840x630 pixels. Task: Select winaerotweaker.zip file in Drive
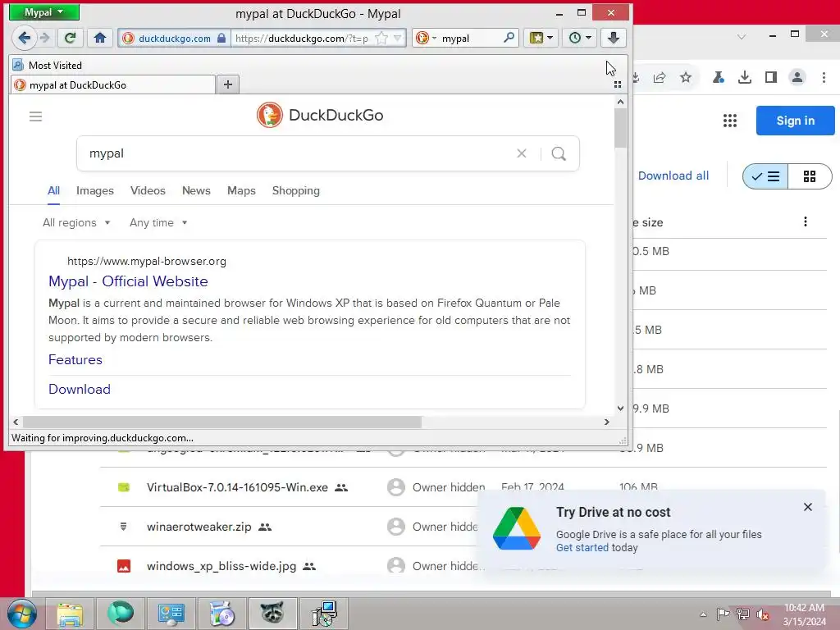199,527
